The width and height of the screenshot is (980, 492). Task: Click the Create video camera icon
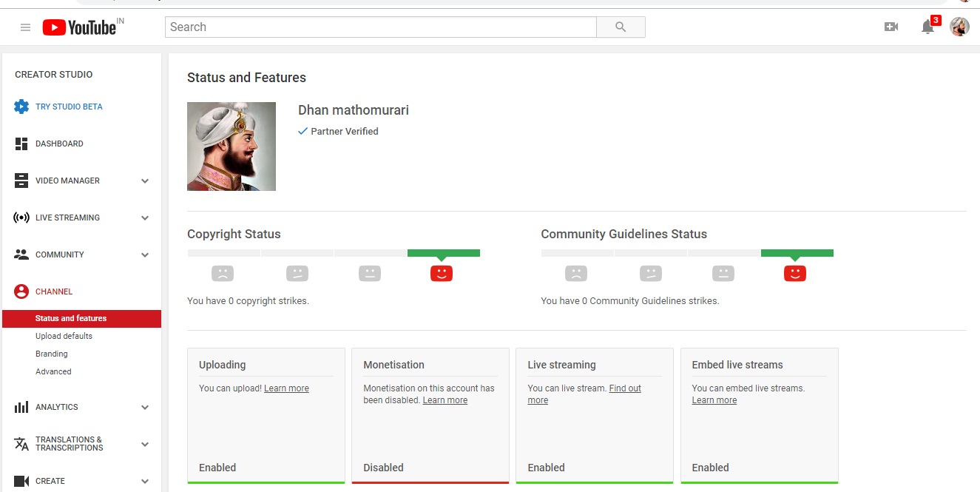pyautogui.click(x=21, y=481)
